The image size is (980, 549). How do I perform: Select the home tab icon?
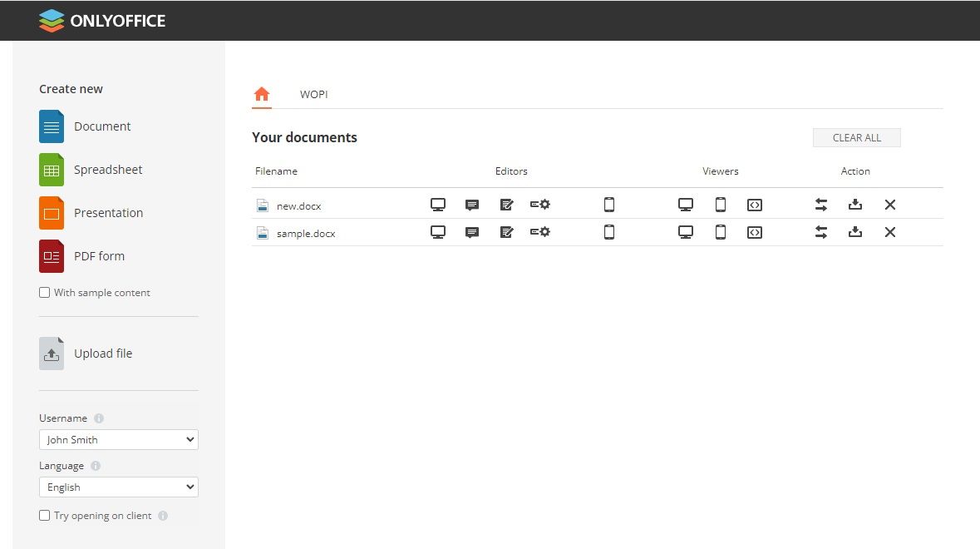click(x=262, y=94)
